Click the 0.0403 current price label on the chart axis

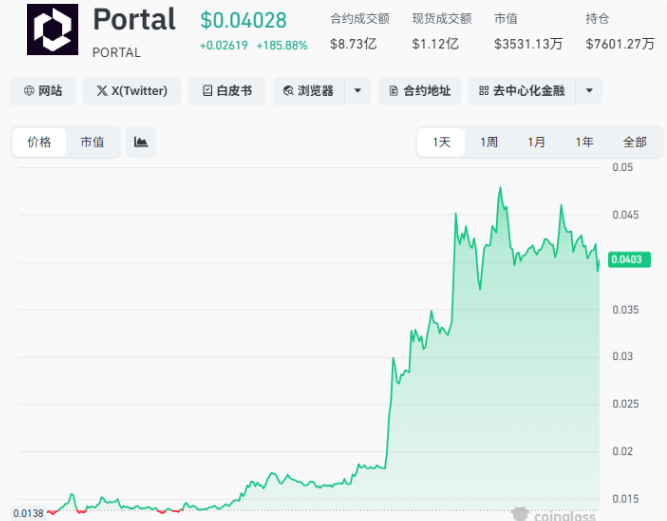click(629, 259)
